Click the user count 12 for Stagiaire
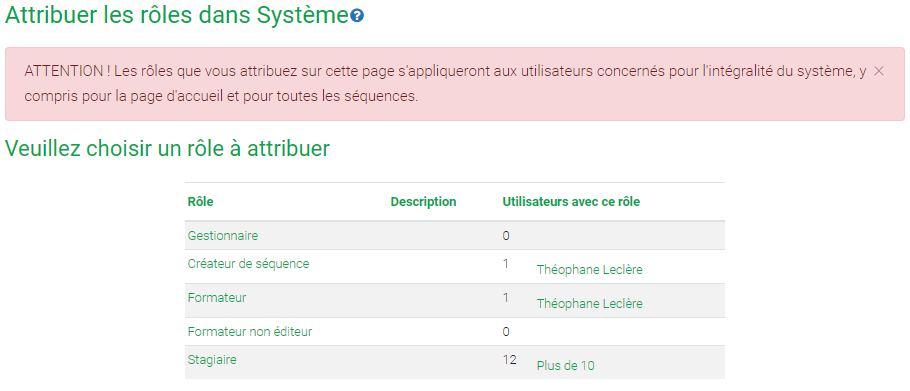This screenshot has width=910, height=391. pos(510,360)
